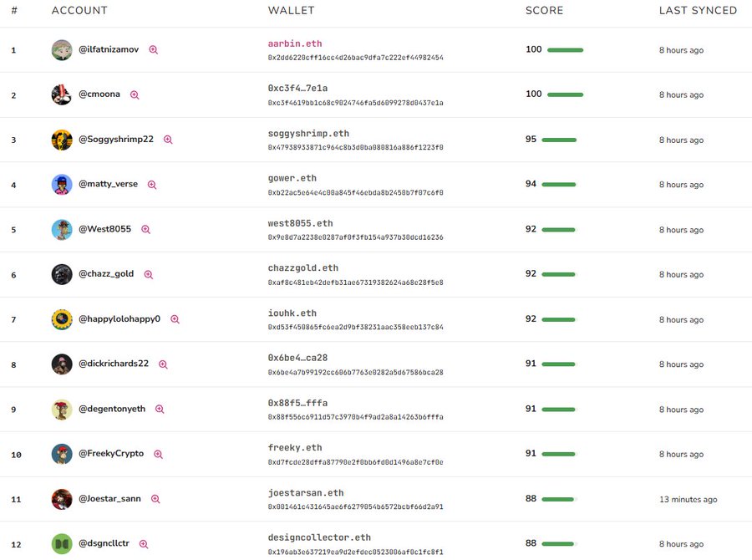This screenshot has width=752, height=560.
Task: Click @dickrichards22 avatar image
Action: click(x=62, y=364)
